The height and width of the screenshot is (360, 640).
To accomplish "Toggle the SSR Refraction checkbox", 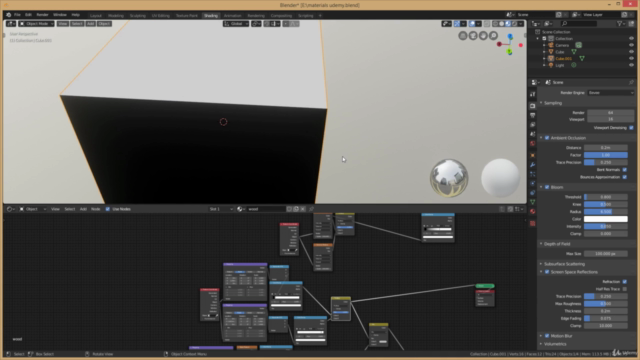I will [625, 282].
